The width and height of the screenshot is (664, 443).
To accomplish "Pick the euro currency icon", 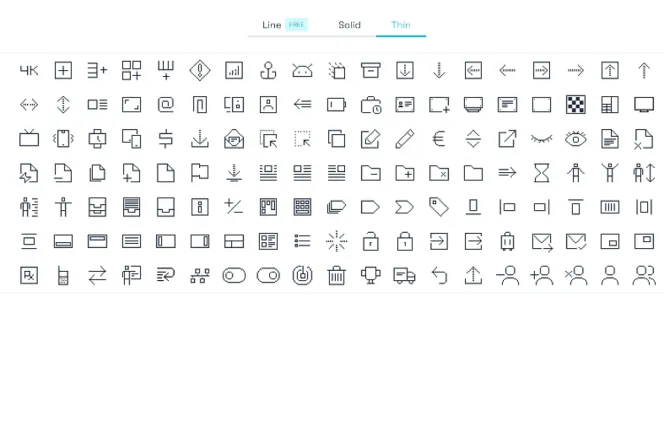I will [x=438, y=139].
